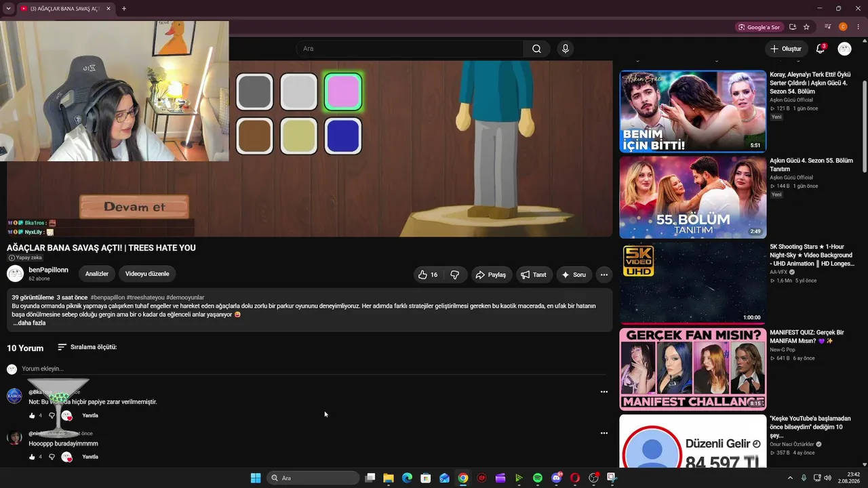868x488 pixels.
Task: Open Spotify from taskbar
Action: [537, 478]
